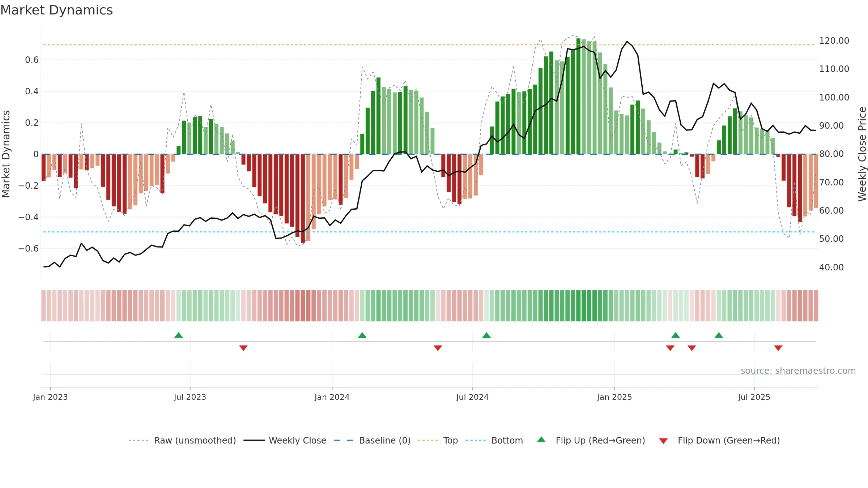Click the Jan 2025 axis label

(614, 397)
